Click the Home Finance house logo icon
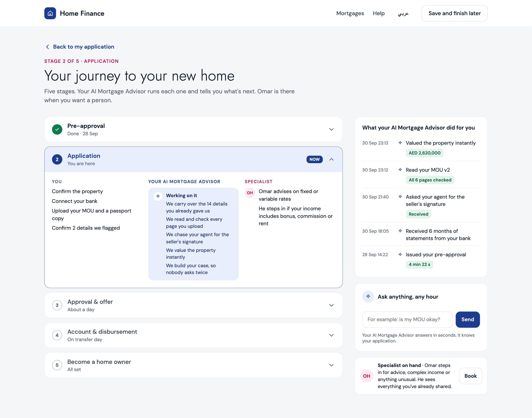The width and height of the screenshot is (532, 418). tap(50, 13)
